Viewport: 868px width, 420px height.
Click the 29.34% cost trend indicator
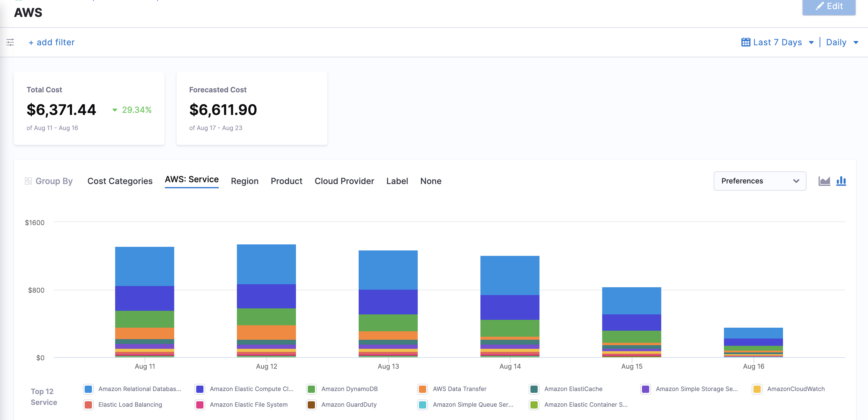(132, 110)
